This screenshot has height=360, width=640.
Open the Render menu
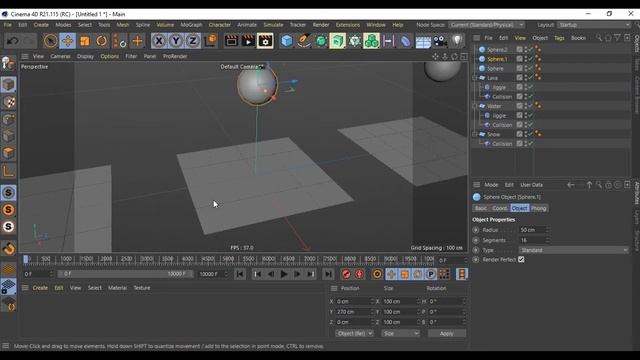(x=321, y=25)
